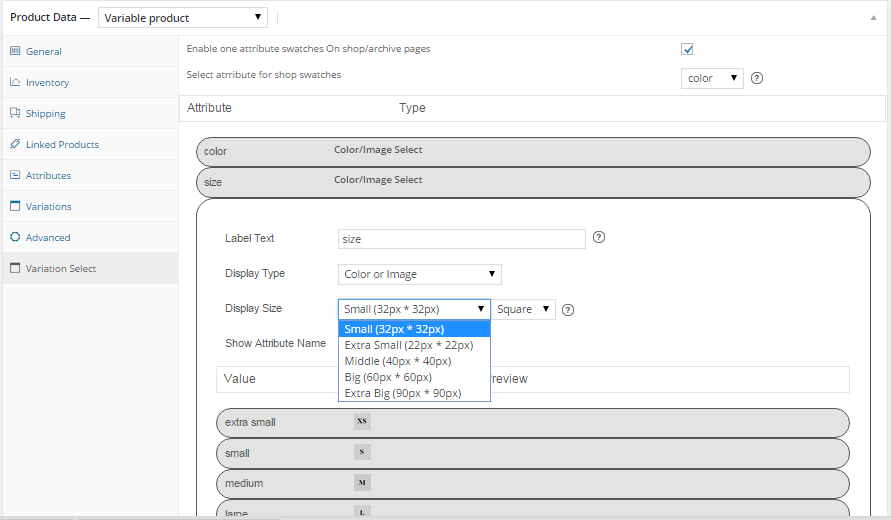Screen dimensions: 891x520
Task: Uncheck the enable attribute swatches checkbox
Action: coord(687,49)
